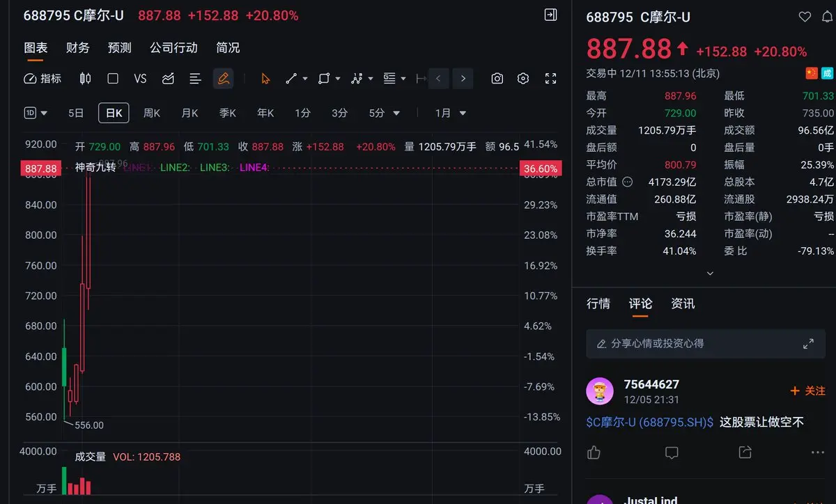The height and width of the screenshot is (504, 836).
Task: Expand the line tool dropdown arrow
Action: (x=305, y=79)
